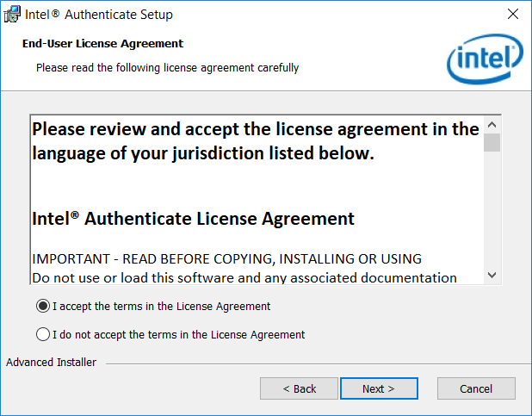Click the 'Please review and accept' bold paragraph
This screenshot has height=416, width=532.
pyautogui.click(x=255, y=141)
